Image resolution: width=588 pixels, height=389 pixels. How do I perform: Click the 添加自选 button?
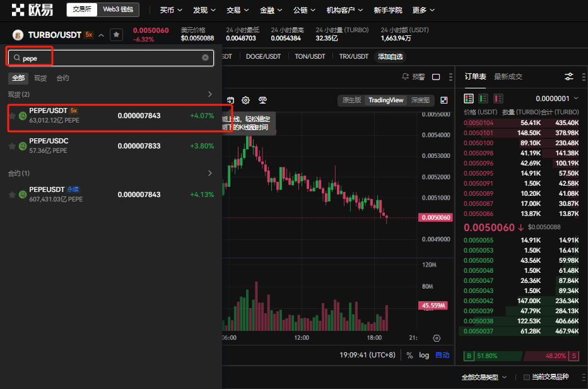391,57
